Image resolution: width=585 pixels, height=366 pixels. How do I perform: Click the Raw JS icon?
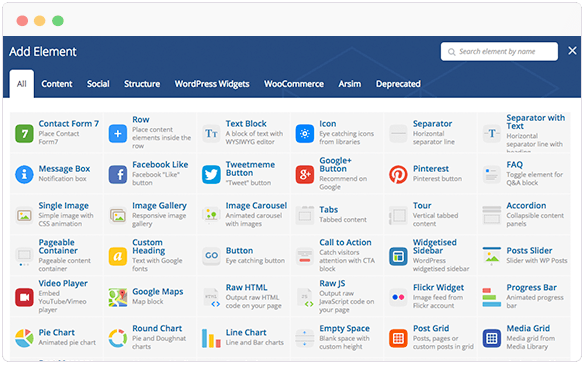[x=305, y=297]
